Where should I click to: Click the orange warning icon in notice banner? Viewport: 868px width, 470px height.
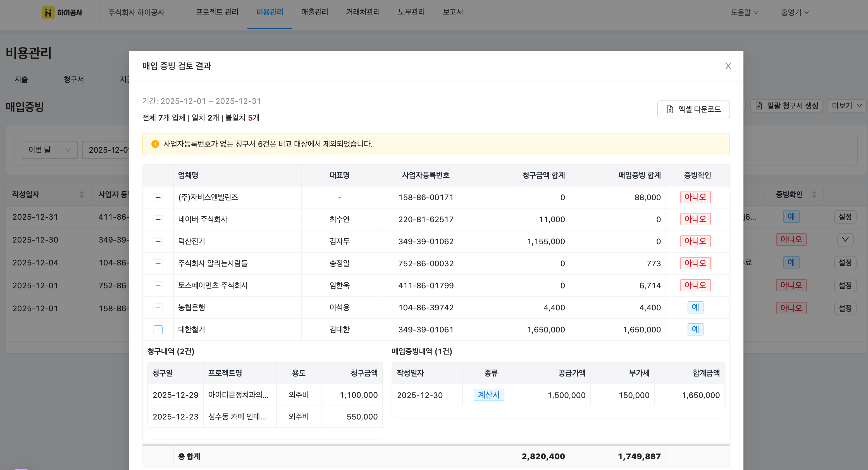coord(155,144)
